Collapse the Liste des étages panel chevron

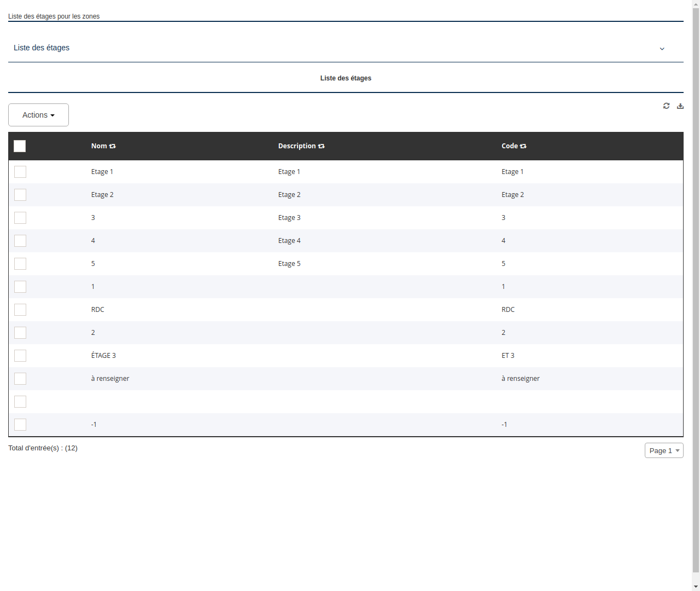pos(662,49)
